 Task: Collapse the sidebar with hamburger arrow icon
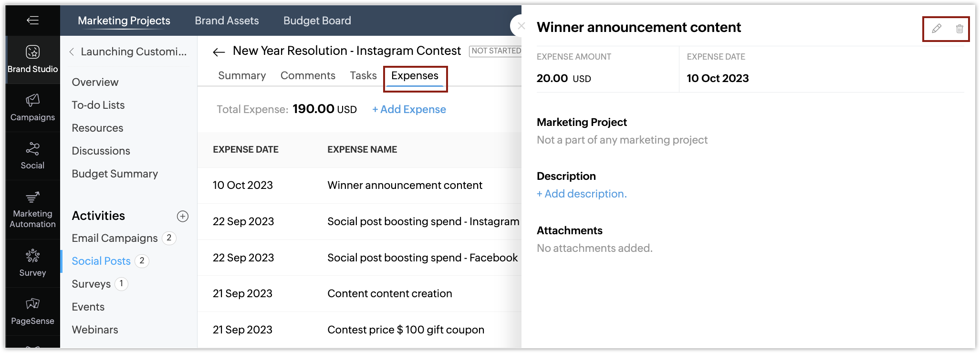[32, 20]
